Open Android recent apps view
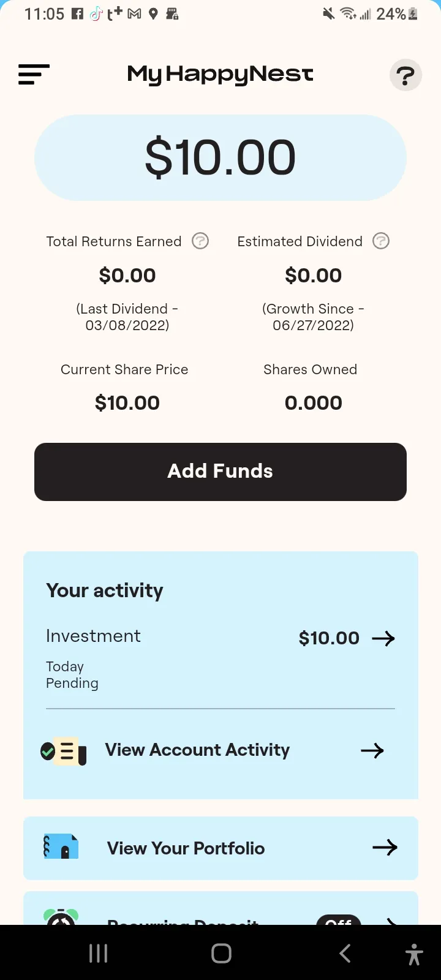Viewport: 441px width, 980px height. (98, 953)
